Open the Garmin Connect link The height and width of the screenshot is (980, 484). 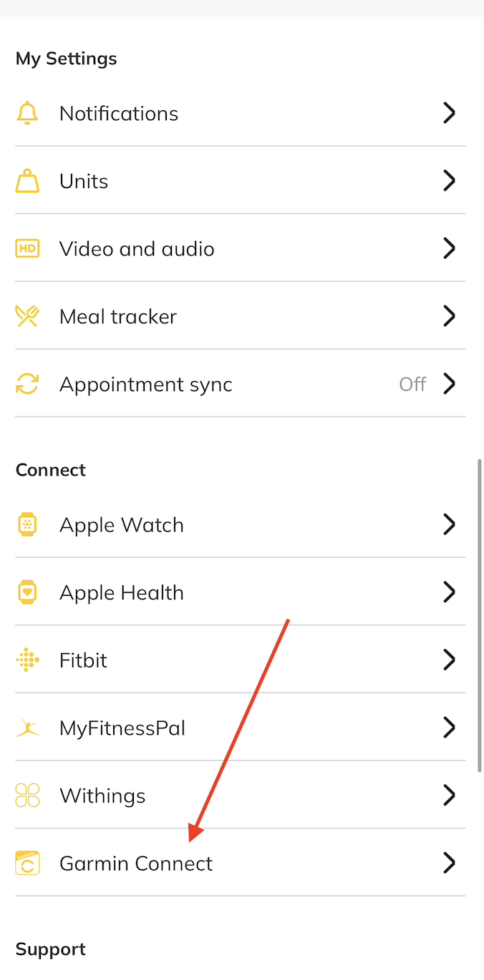136,863
